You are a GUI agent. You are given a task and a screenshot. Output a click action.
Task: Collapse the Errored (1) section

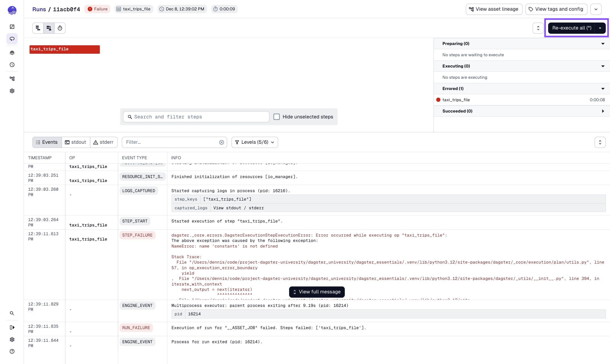point(603,88)
